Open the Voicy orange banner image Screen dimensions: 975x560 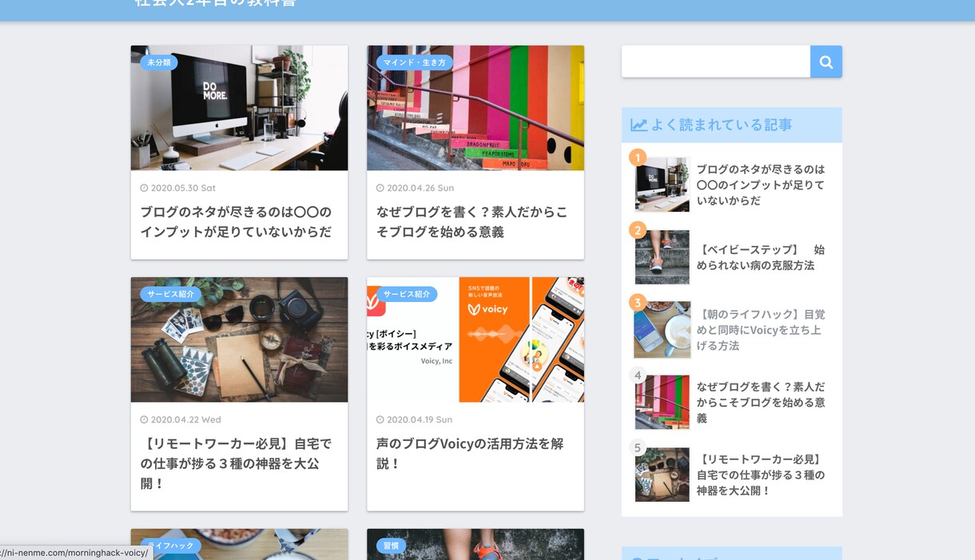(x=476, y=340)
